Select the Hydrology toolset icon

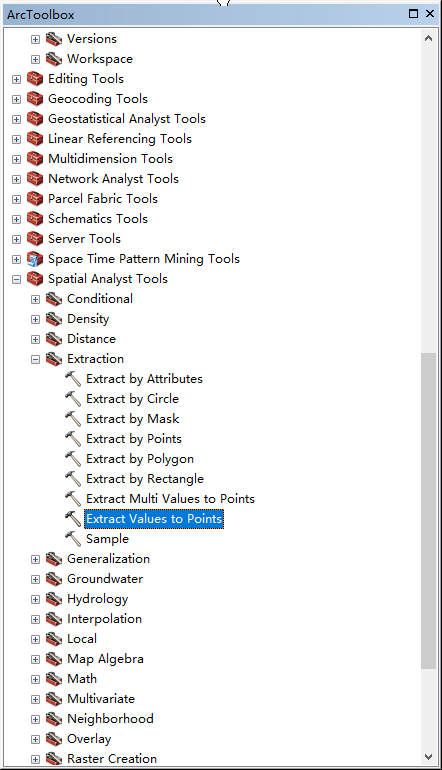point(54,599)
